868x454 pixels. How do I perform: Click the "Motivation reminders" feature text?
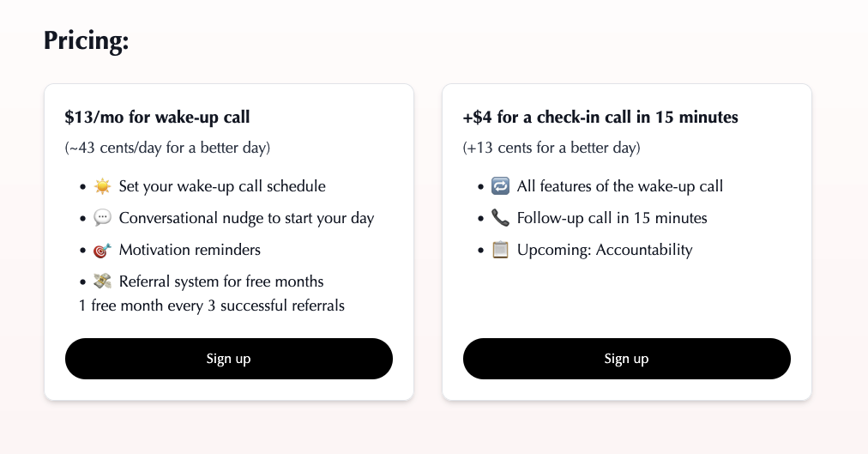point(190,250)
